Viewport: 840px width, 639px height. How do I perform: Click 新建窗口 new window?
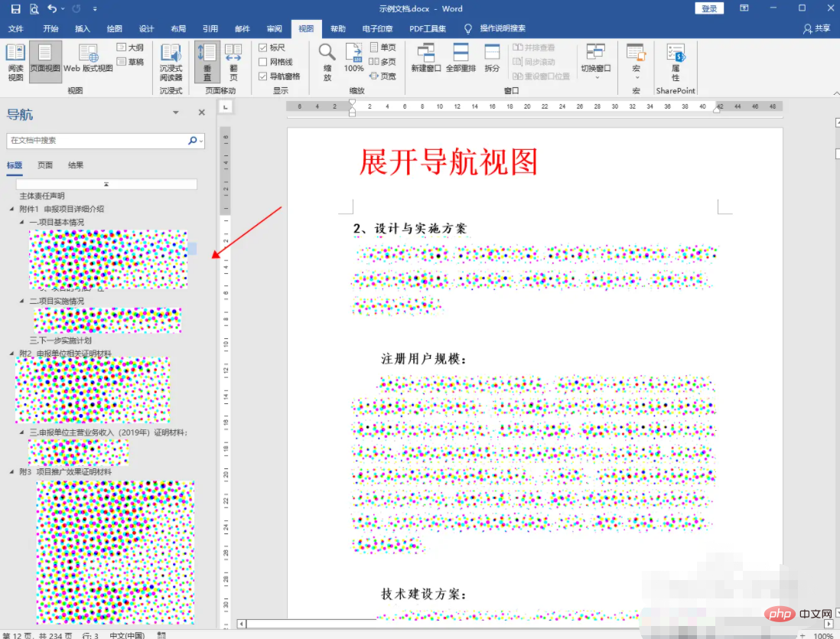[x=426, y=58]
